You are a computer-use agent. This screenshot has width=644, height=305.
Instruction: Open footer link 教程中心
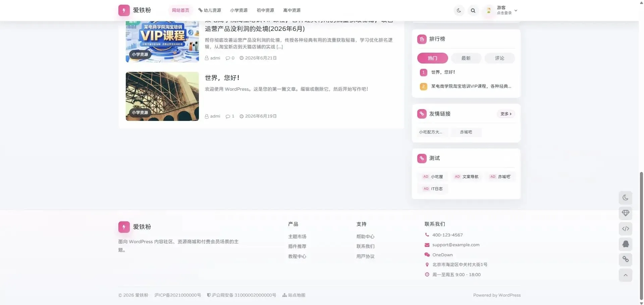297,256
